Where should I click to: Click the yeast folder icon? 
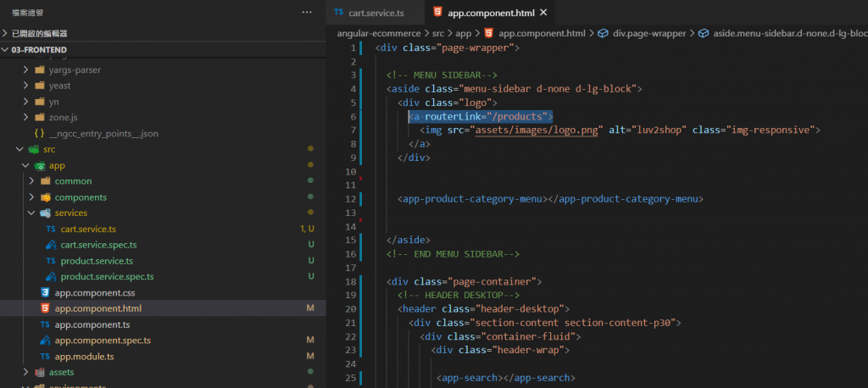click(39, 86)
